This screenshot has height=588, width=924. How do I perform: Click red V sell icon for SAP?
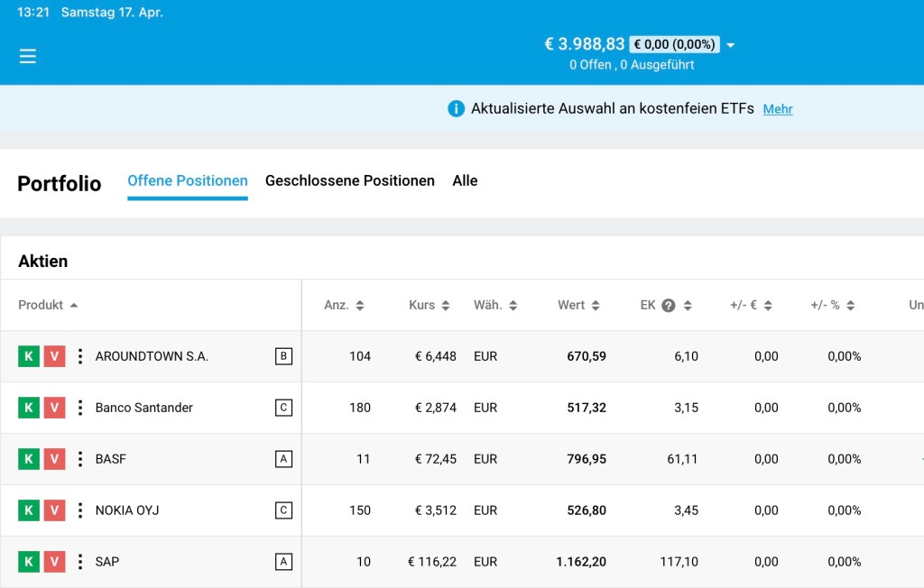54,562
